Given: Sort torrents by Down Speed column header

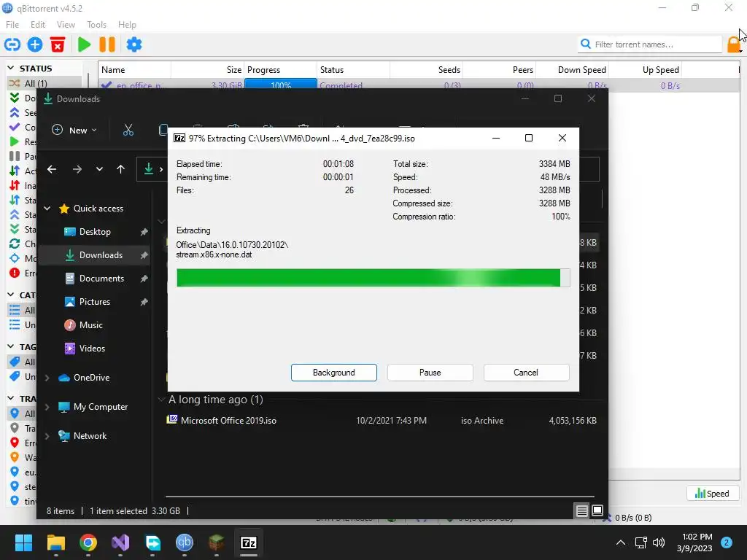Looking at the screenshot, I should point(572,69).
